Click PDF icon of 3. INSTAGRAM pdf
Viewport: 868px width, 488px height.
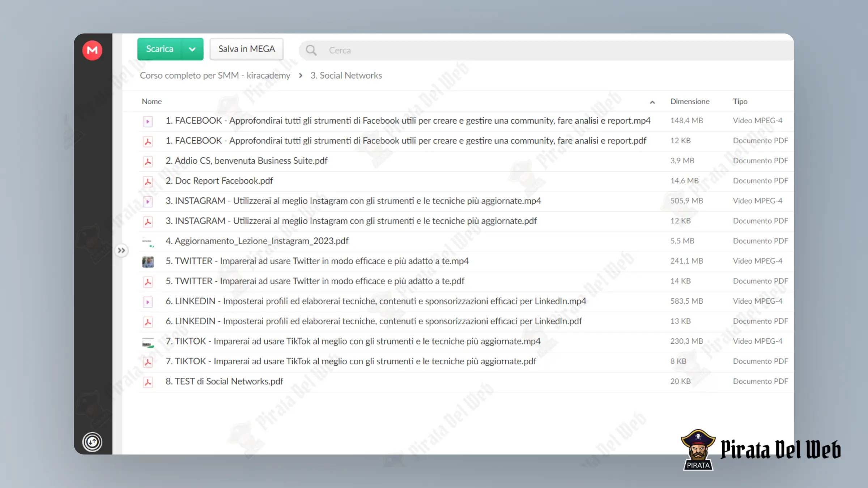coord(148,222)
